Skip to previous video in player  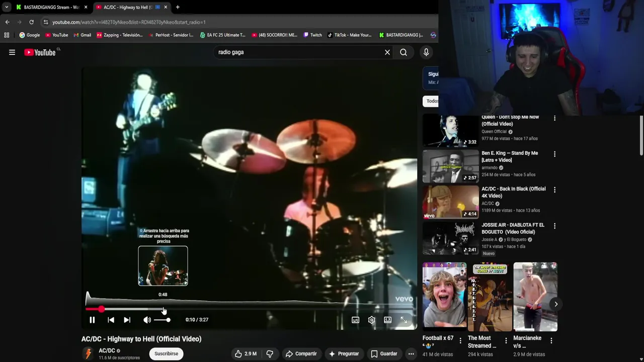click(111, 320)
